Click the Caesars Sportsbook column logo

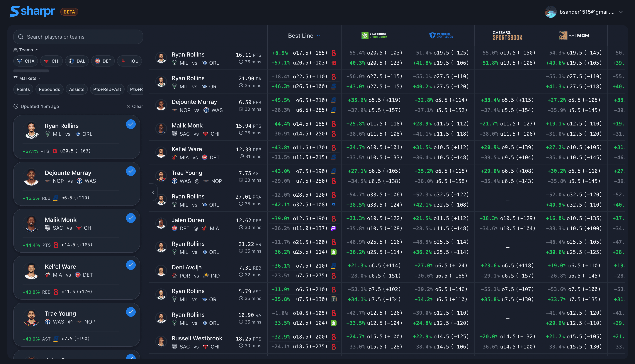[507, 35]
